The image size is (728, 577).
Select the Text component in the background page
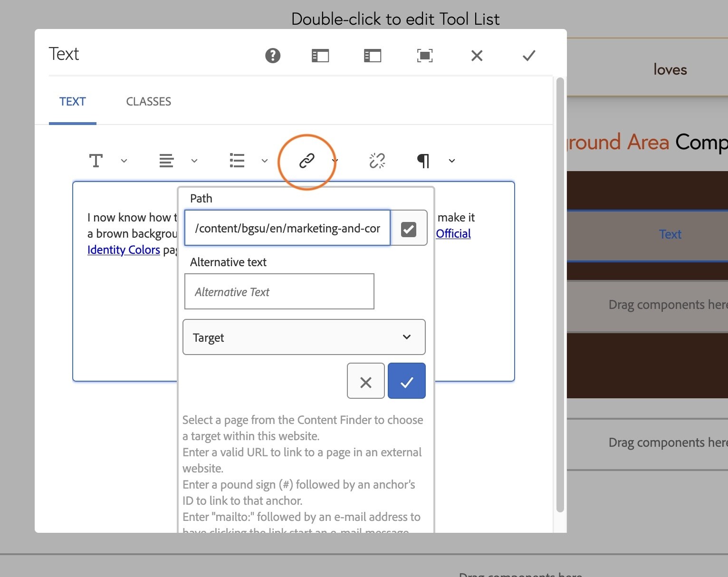click(670, 234)
